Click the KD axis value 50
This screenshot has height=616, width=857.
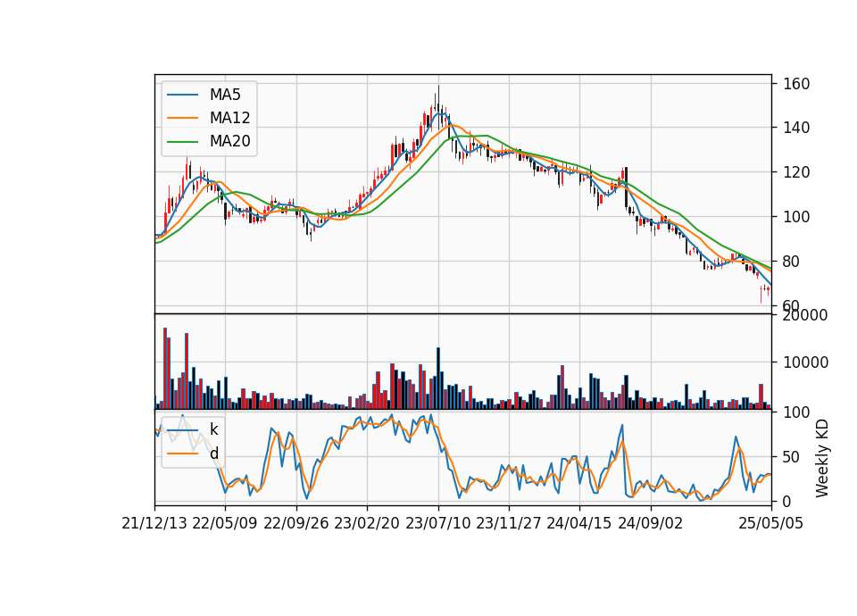point(792,457)
